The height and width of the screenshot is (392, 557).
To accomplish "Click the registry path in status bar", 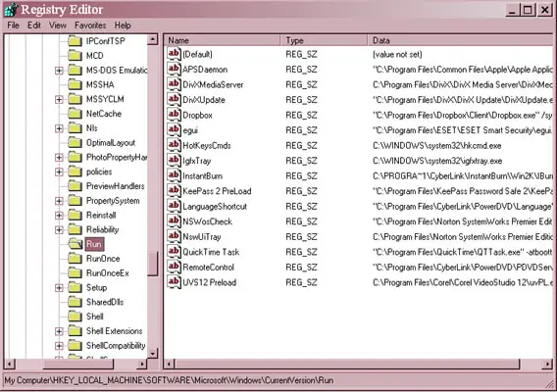I will (169, 380).
